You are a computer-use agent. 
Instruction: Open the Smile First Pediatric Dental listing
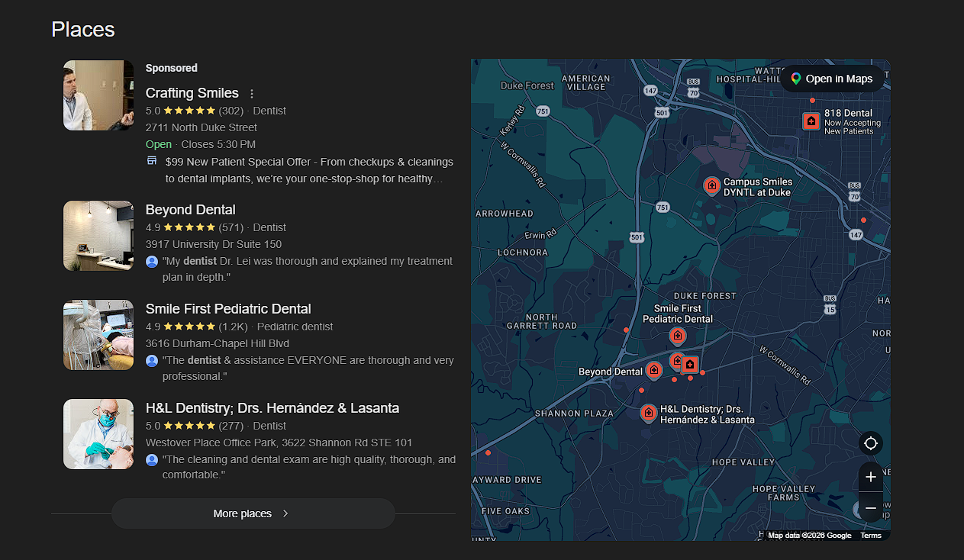[x=228, y=309]
